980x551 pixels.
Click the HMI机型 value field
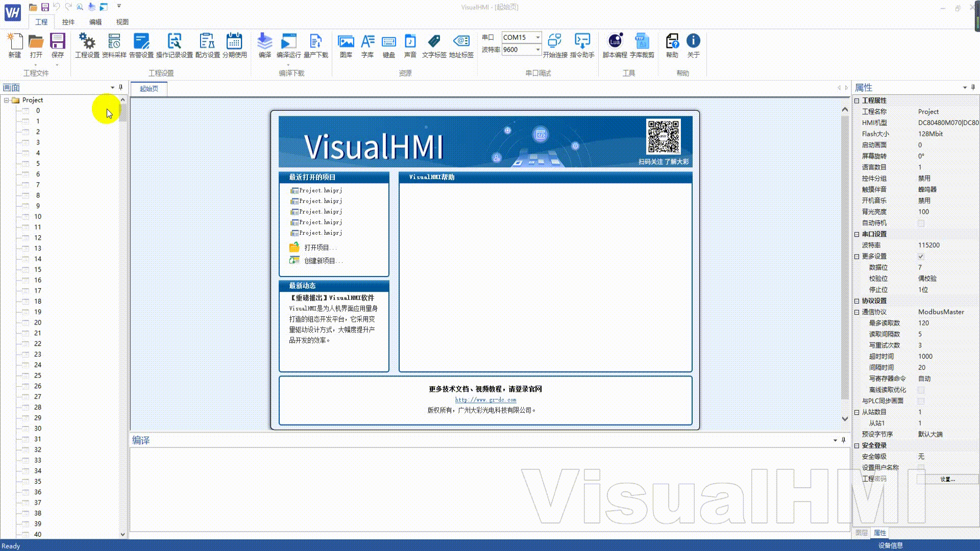point(948,123)
